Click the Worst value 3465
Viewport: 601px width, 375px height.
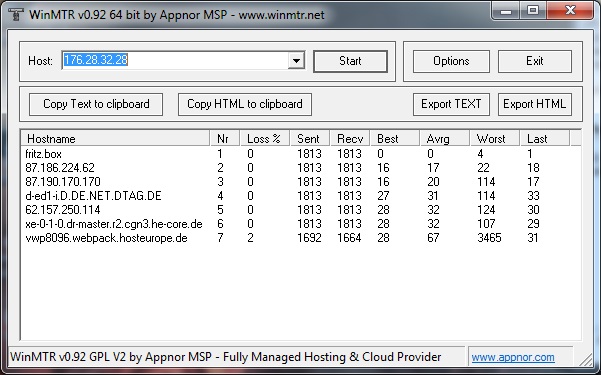pyautogui.click(x=489, y=238)
